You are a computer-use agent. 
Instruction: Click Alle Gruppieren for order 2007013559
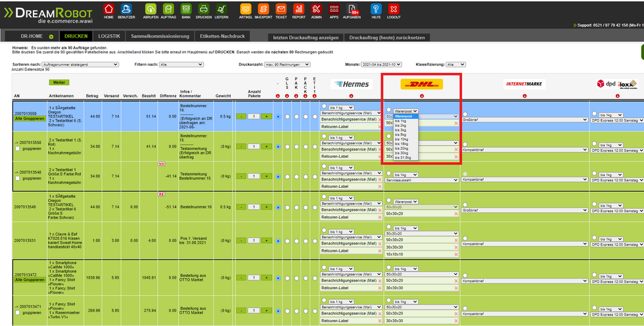pyautogui.click(x=30, y=118)
